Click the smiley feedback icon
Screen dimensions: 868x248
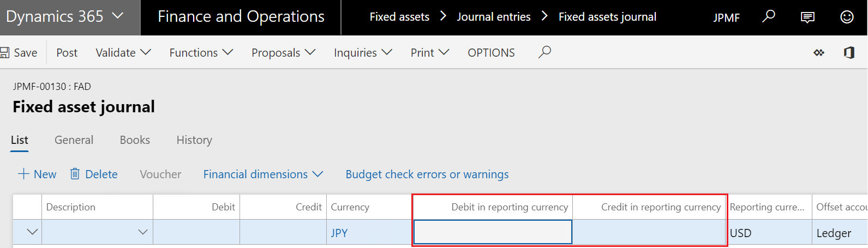(847, 17)
